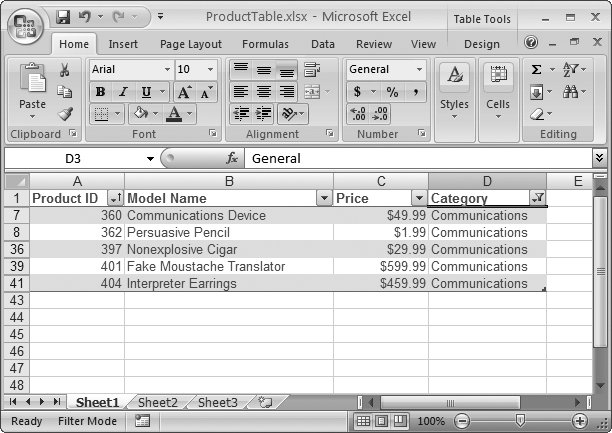This screenshot has width=612, height=433.
Task: Toggle Bold formatting
Action: click(x=101, y=92)
